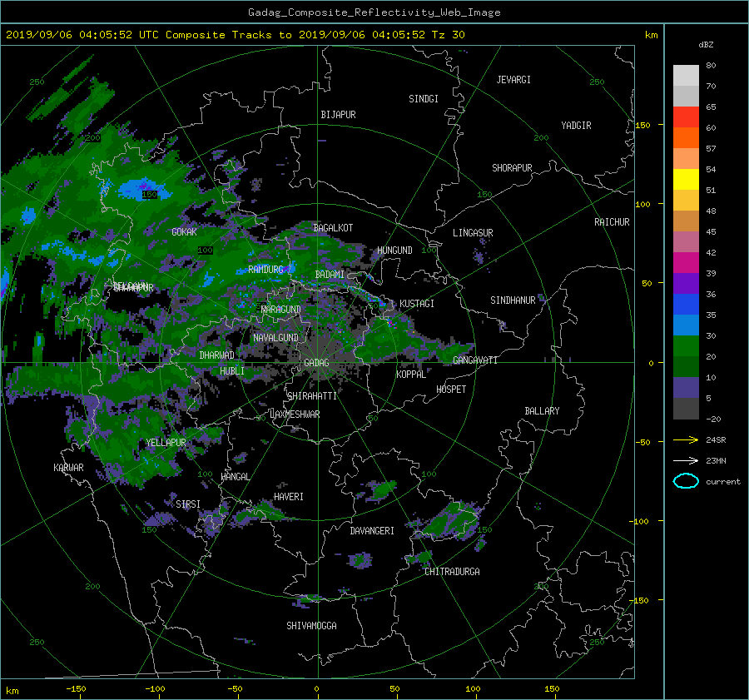Click the SIRSI city label
Image resolution: width=749 pixels, height=700 pixels.
pyautogui.click(x=188, y=504)
